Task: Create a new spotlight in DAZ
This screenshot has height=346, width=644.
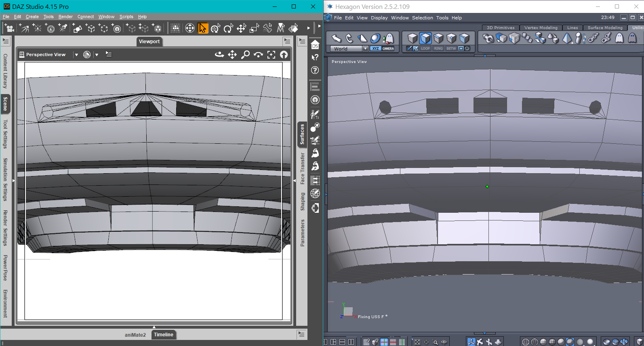Action: click(x=63, y=28)
